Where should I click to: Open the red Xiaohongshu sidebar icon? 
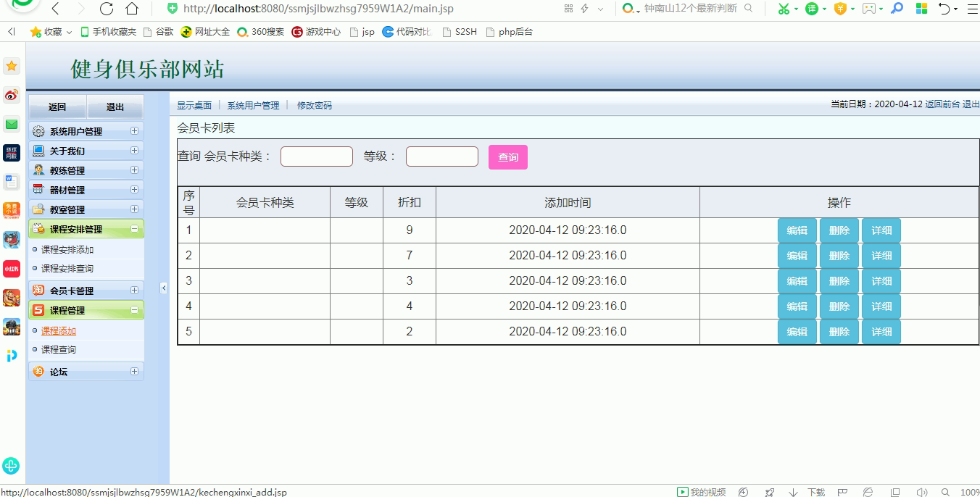pos(12,269)
